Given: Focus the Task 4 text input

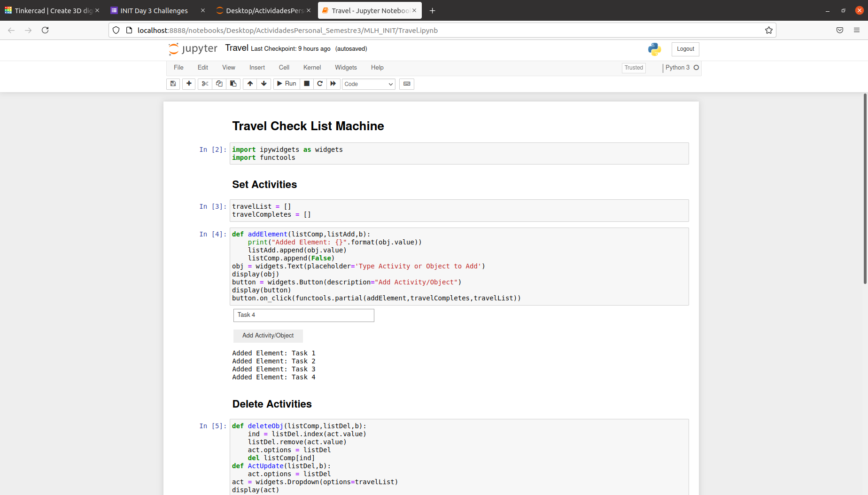Looking at the screenshot, I should tap(304, 315).
